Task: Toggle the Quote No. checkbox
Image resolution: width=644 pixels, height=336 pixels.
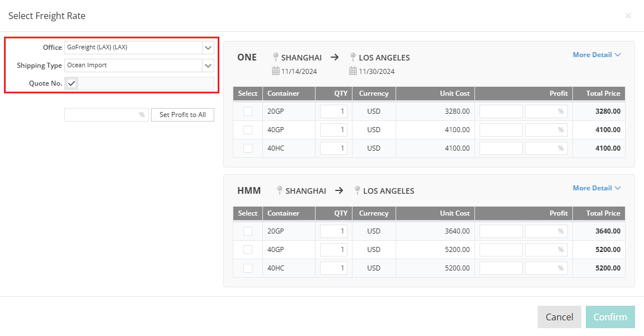Action: pyautogui.click(x=72, y=83)
